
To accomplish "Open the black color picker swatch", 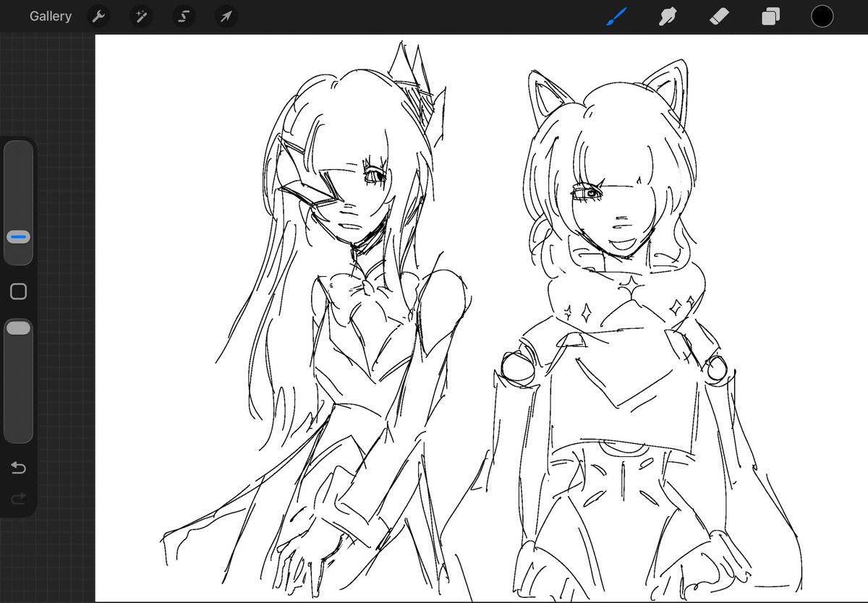I will 822,16.
